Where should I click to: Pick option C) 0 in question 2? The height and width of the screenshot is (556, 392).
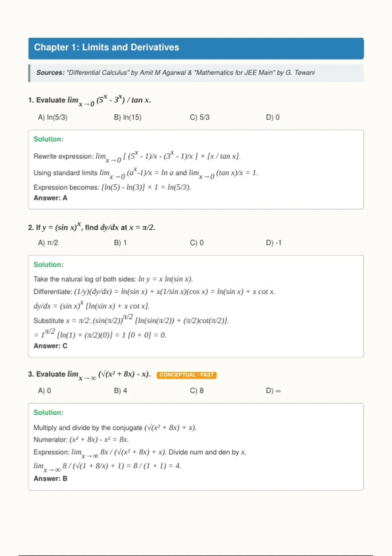point(197,243)
